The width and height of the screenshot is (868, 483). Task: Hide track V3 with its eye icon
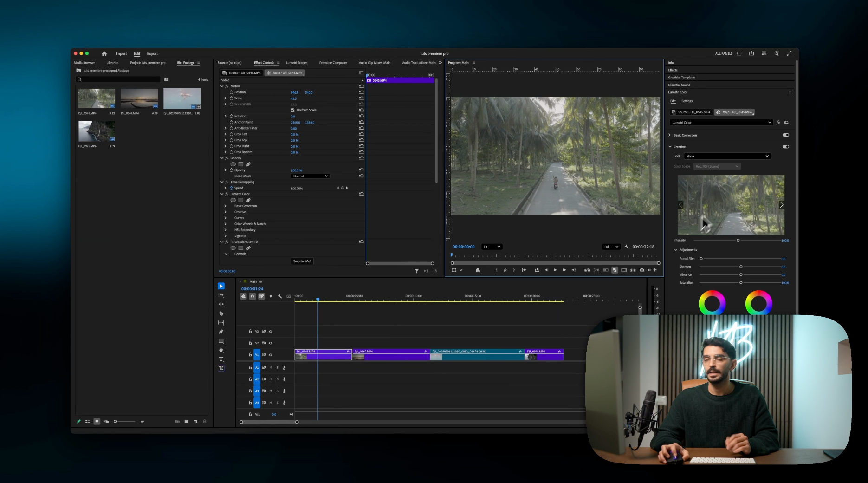click(271, 332)
